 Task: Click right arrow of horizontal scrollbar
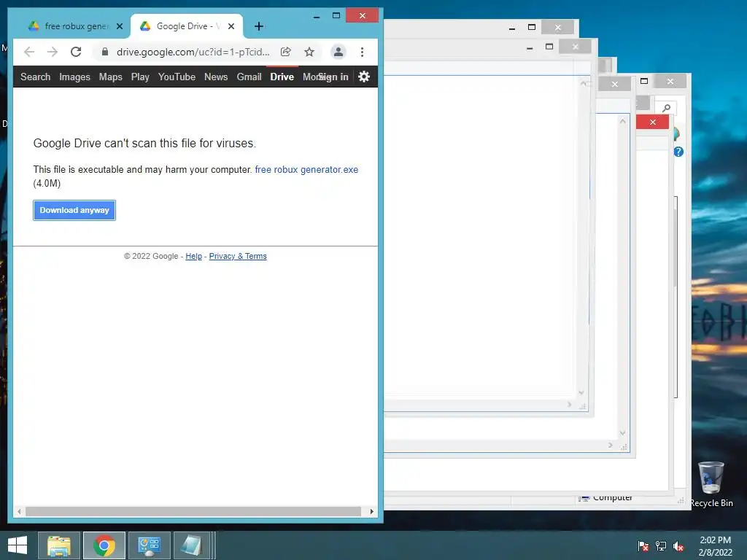pyautogui.click(x=371, y=511)
